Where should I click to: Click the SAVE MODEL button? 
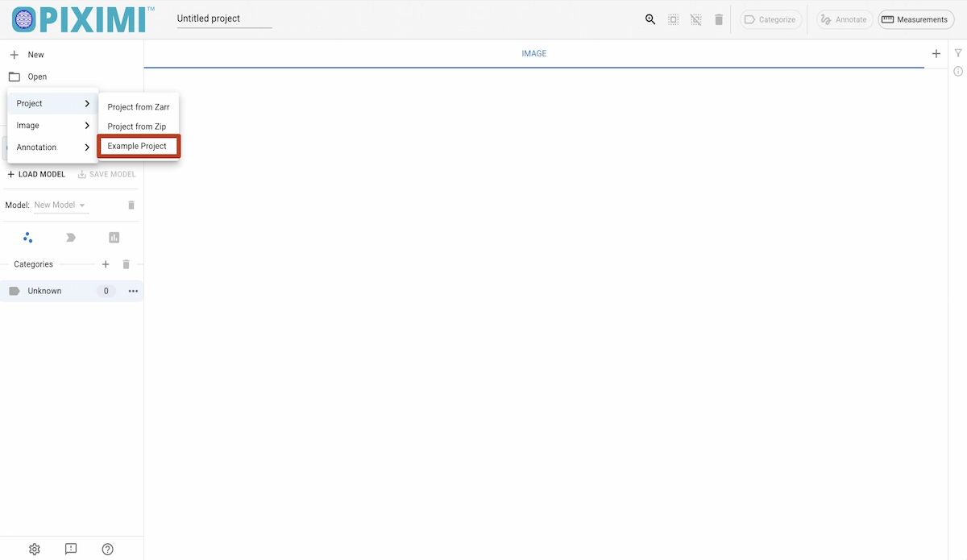coord(106,174)
